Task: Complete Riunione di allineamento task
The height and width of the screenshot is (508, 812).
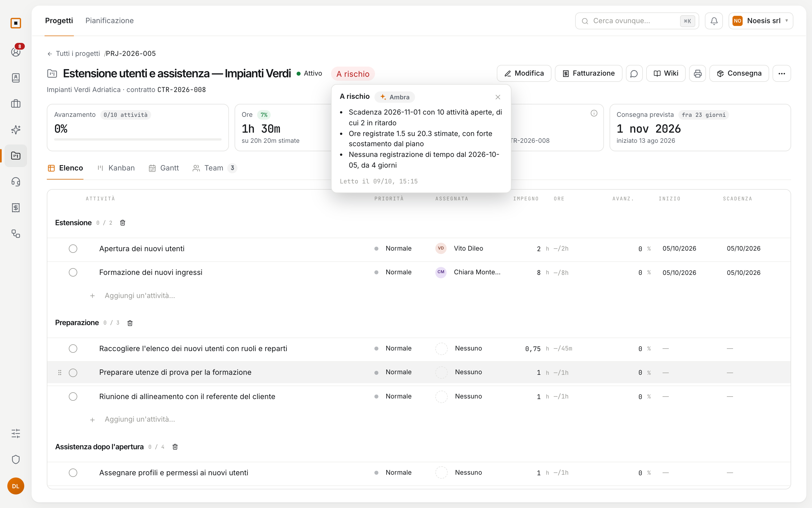Action: [x=73, y=397]
